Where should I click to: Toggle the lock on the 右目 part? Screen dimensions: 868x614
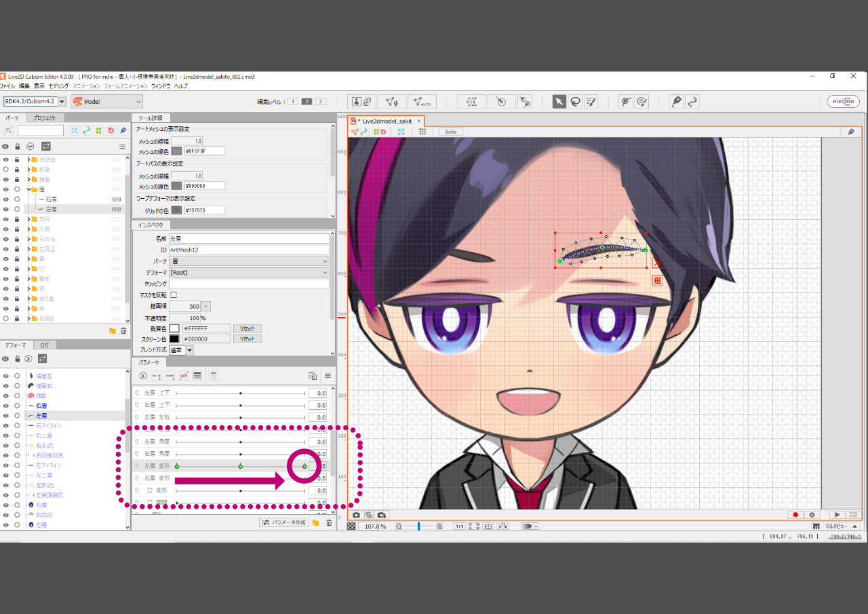[x=17, y=219]
